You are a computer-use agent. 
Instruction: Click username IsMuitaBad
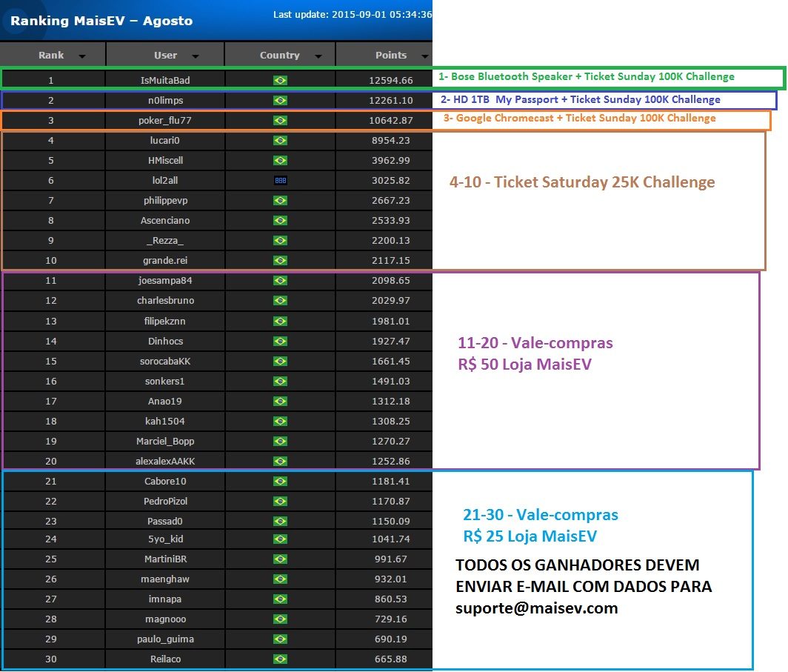click(165, 81)
